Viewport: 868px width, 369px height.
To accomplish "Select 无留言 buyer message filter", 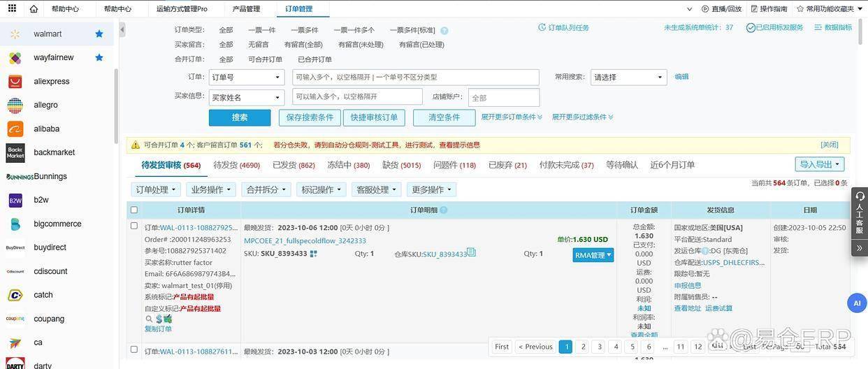I will (x=259, y=44).
